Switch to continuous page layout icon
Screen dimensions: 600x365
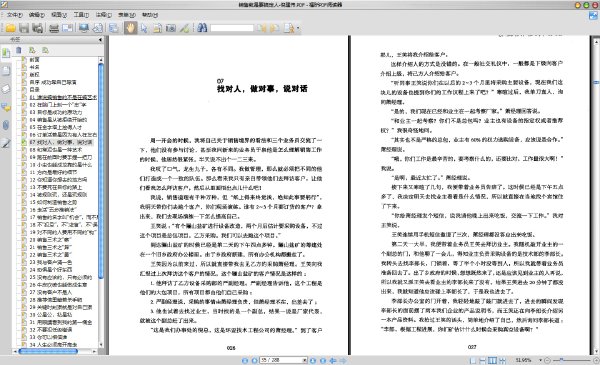coord(483,360)
